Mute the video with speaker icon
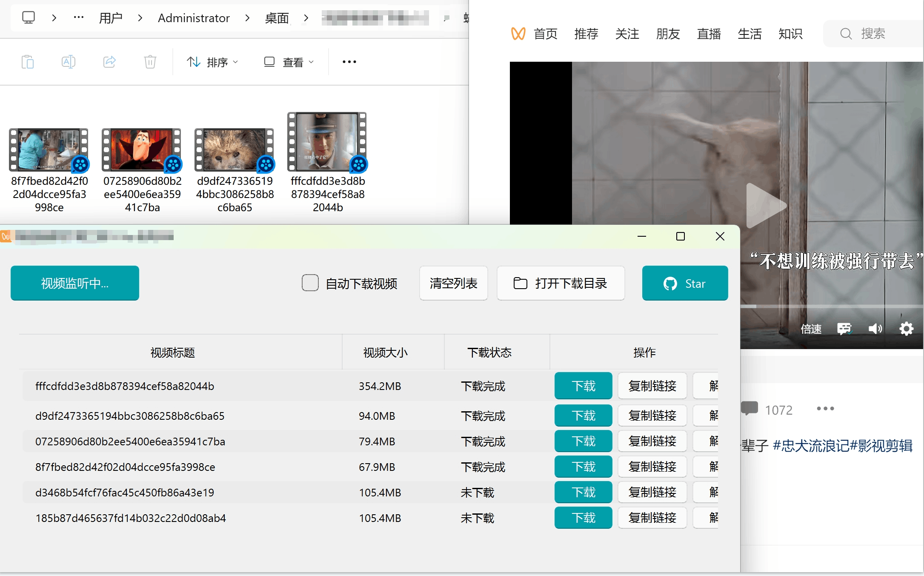 coord(875,329)
